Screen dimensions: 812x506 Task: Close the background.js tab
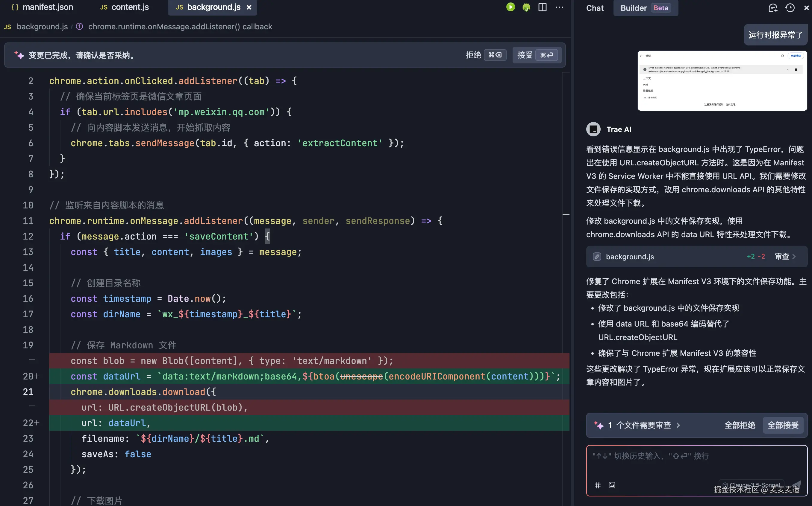tap(249, 7)
